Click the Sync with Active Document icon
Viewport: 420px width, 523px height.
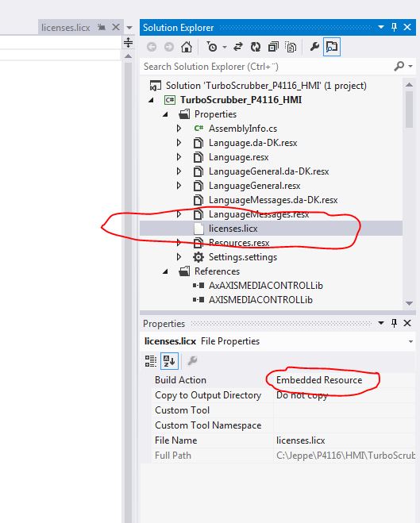click(238, 47)
